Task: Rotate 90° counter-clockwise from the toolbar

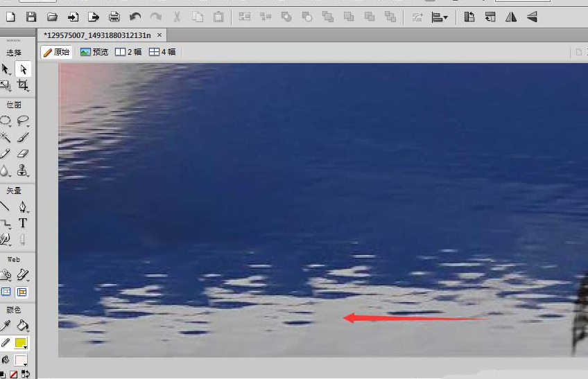Action: point(469,17)
